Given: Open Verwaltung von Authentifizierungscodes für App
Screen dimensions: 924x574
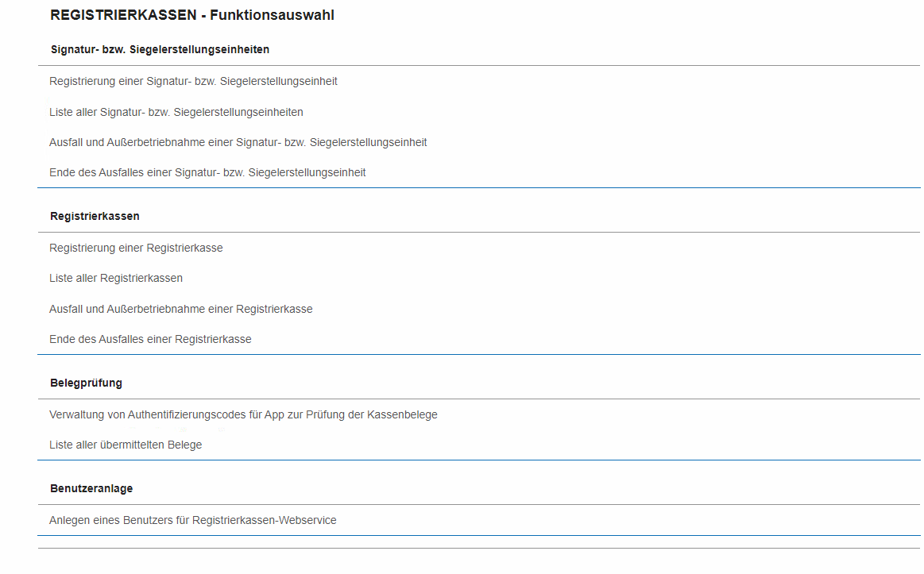Looking at the screenshot, I should click(x=243, y=414).
